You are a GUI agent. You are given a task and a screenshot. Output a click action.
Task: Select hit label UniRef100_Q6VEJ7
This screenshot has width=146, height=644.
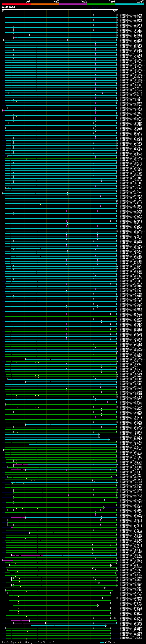click(x=131, y=87)
